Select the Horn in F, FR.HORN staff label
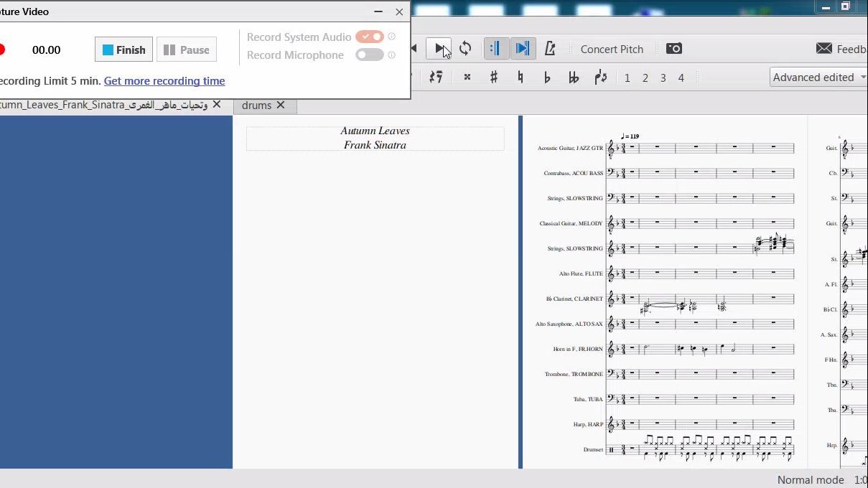 (578, 349)
